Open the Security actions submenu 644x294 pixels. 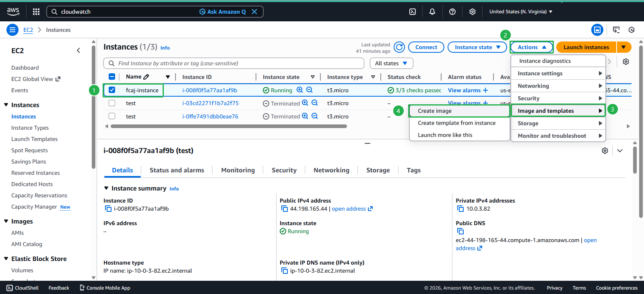click(x=558, y=98)
